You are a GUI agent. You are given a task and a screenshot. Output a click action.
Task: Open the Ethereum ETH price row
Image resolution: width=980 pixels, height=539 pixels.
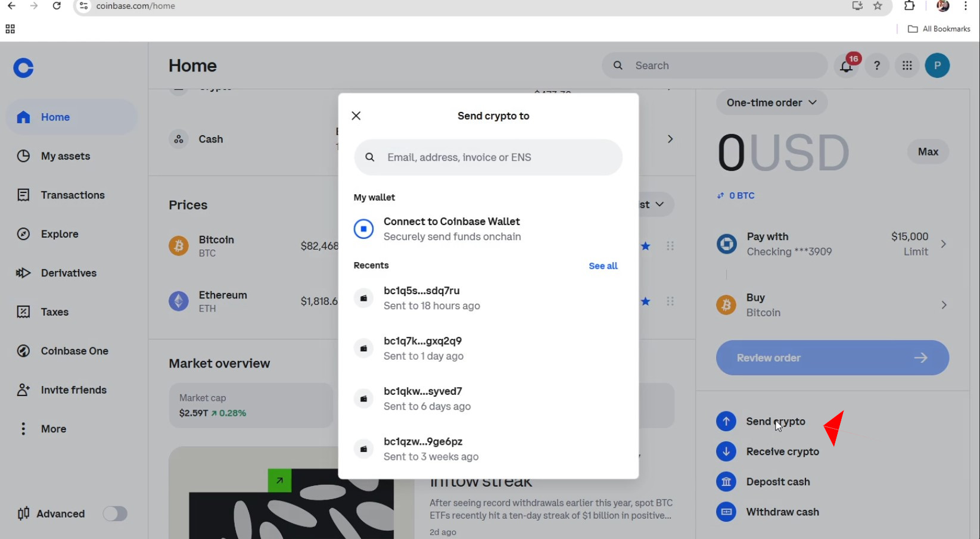coord(253,301)
